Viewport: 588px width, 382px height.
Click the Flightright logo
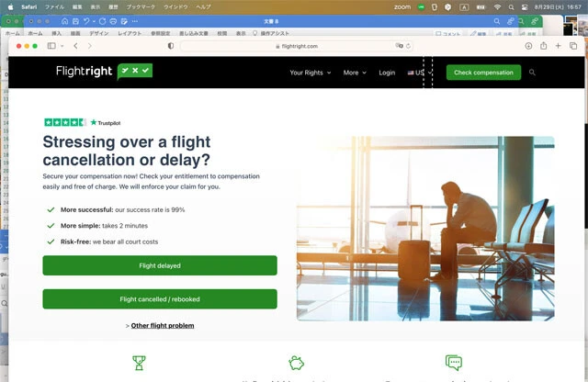[104, 72]
